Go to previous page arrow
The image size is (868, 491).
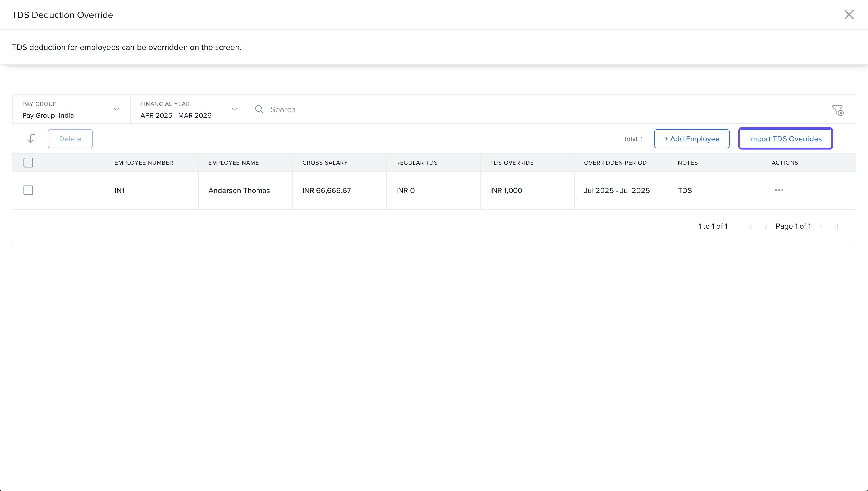click(x=766, y=227)
